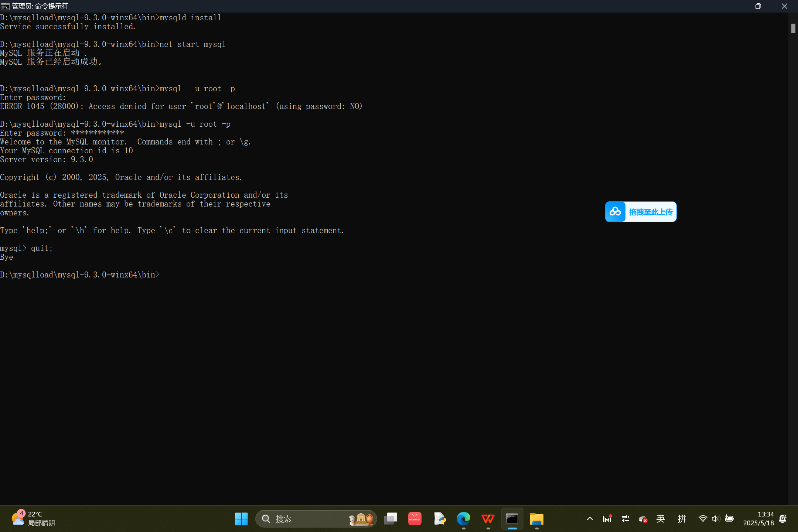Viewport: 798px width, 532px height.
Task: Launch WPS Office from the taskbar
Action: (x=488, y=519)
